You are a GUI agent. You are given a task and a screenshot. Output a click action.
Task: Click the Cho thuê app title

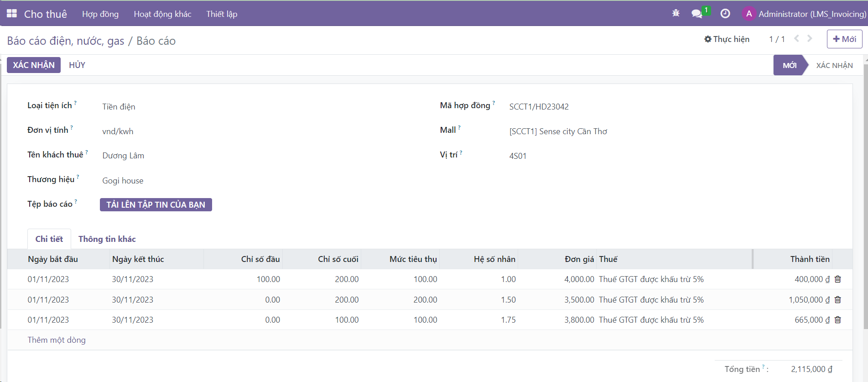(x=46, y=14)
